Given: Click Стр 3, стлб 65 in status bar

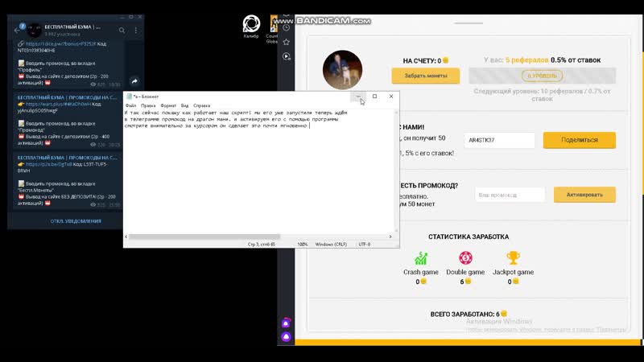Looking at the screenshot, I should point(261,245).
